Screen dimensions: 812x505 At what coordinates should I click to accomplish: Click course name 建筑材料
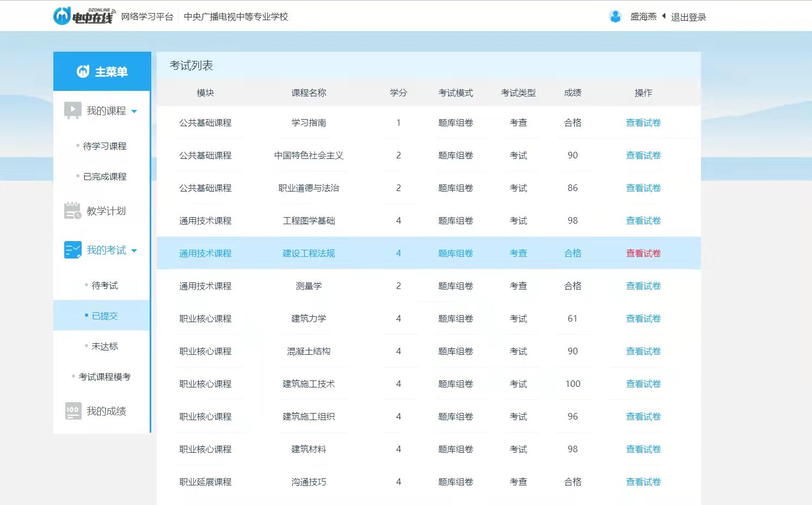click(309, 449)
